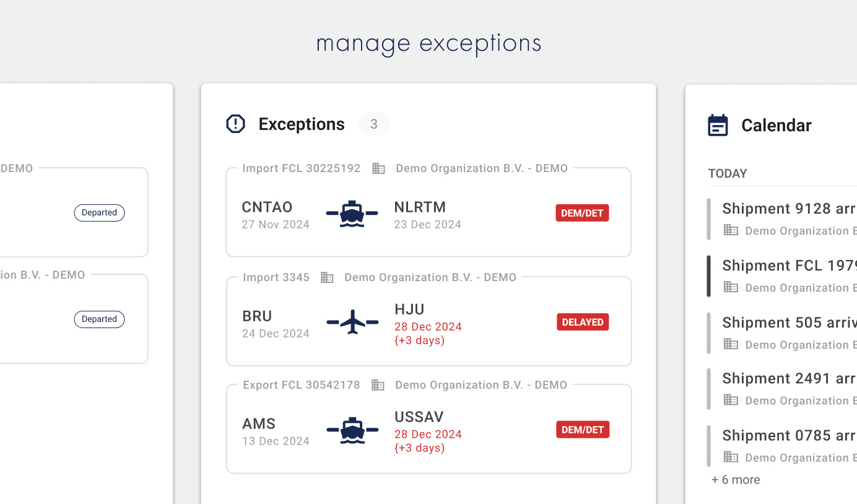This screenshot has height=504, width=857.
Task: Click the organization icon on Import 3345 card
Action: tap(327, 277)
